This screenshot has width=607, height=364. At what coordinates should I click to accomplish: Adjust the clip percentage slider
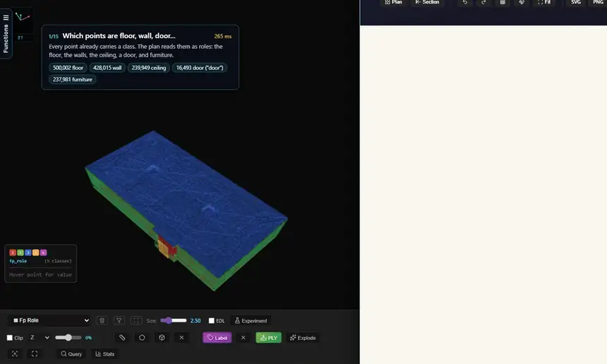pyautogui.click(x=68, y=338)
